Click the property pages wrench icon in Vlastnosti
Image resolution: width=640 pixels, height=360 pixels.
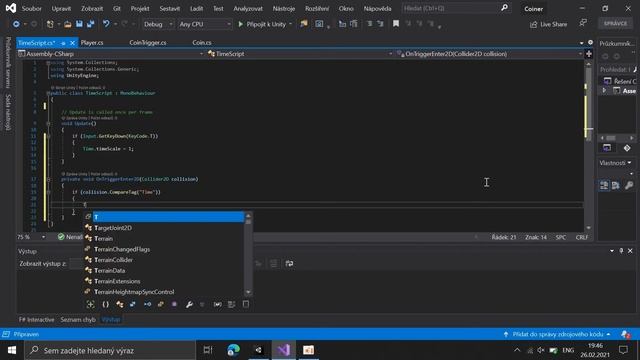pyautogui.click(x=629, y=186)
